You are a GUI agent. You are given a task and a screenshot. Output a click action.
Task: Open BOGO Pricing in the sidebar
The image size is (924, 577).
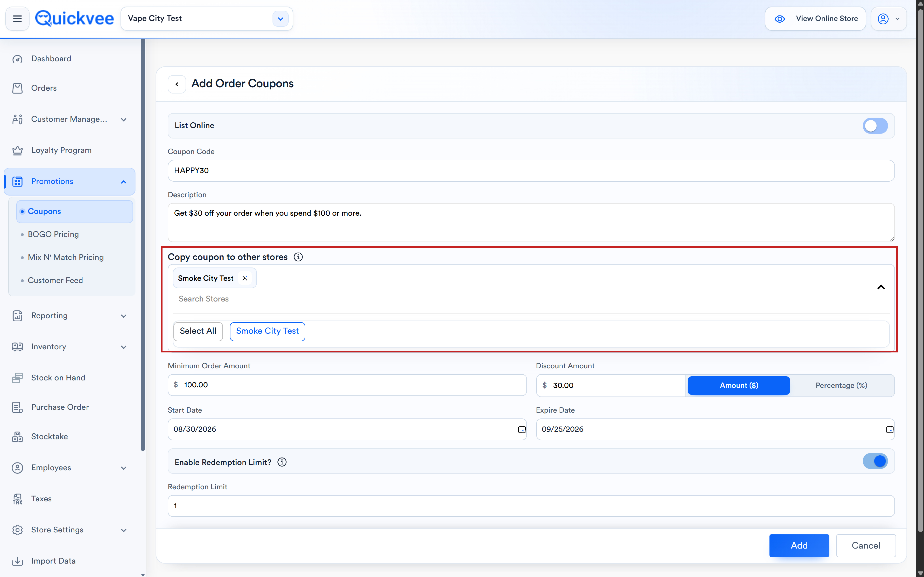(53, 234)
